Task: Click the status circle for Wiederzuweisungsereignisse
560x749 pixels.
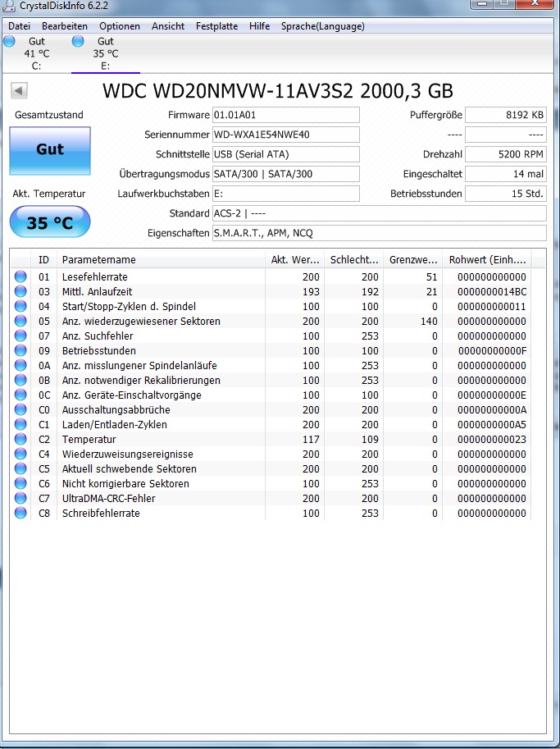Action: pyautogui.click(x=20, y=454)
